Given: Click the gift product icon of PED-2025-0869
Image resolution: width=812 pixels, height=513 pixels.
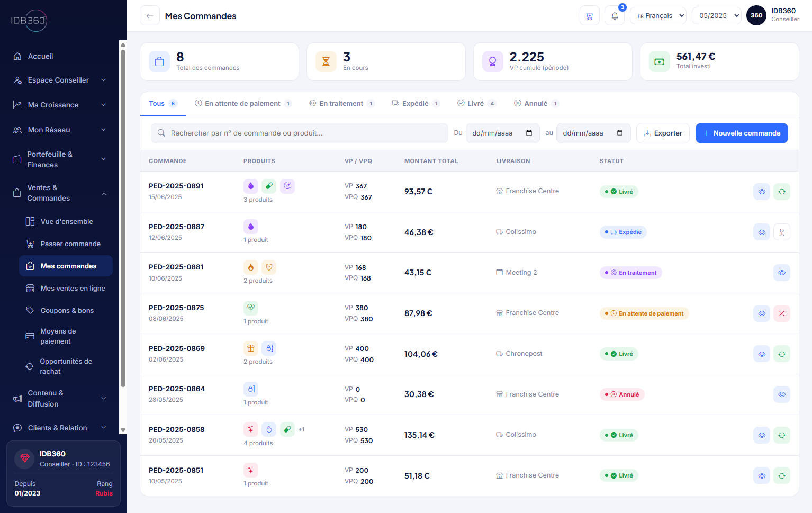Looking at the screenshot, I should pos(251,348).
